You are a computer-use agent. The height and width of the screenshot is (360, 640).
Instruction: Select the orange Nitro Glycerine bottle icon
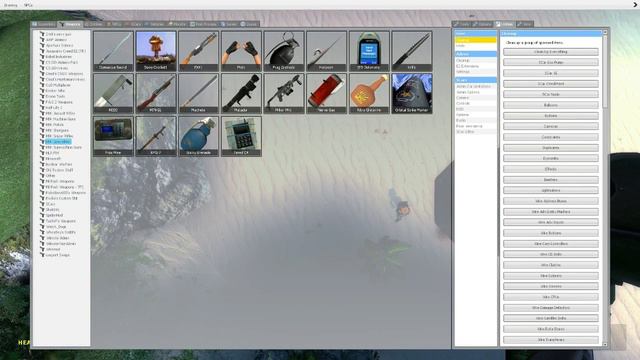coord(369,93)
